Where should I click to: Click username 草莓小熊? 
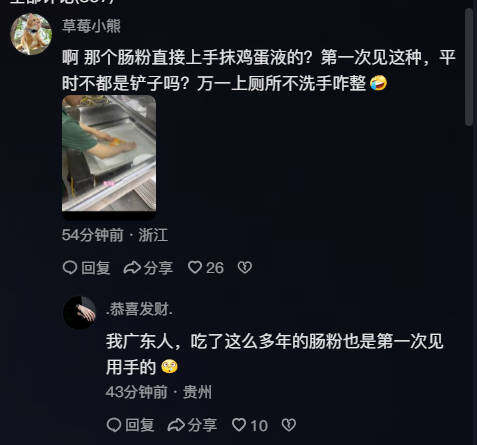pos(91,26)
